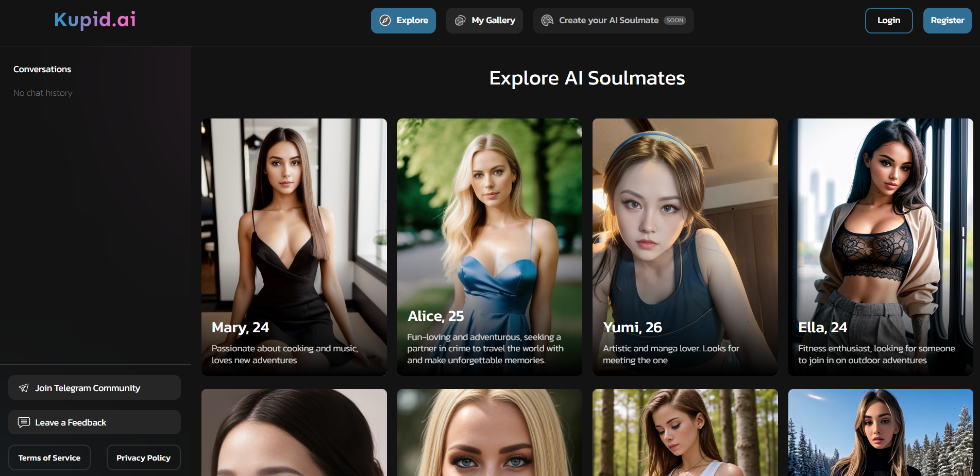Click the Telegram paper plane icon
Image resolution: width=980 pixels, height=476 pixels.
point(24,388)
